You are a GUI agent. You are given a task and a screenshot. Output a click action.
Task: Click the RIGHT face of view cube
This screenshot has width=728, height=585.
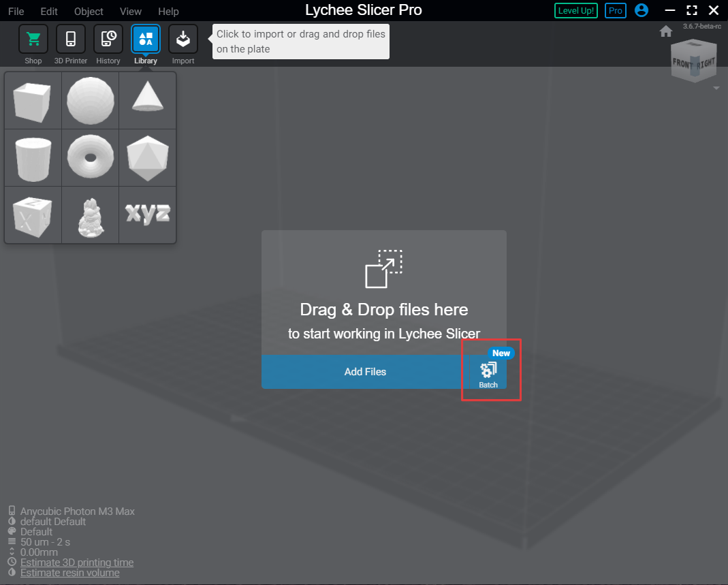pos(706,63)
